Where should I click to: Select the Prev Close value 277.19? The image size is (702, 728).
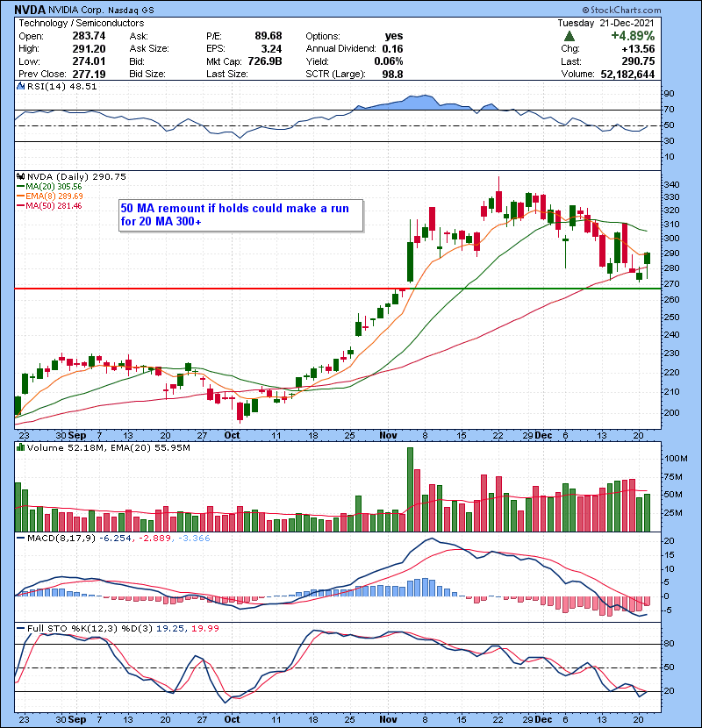click(x=89, y=75)
